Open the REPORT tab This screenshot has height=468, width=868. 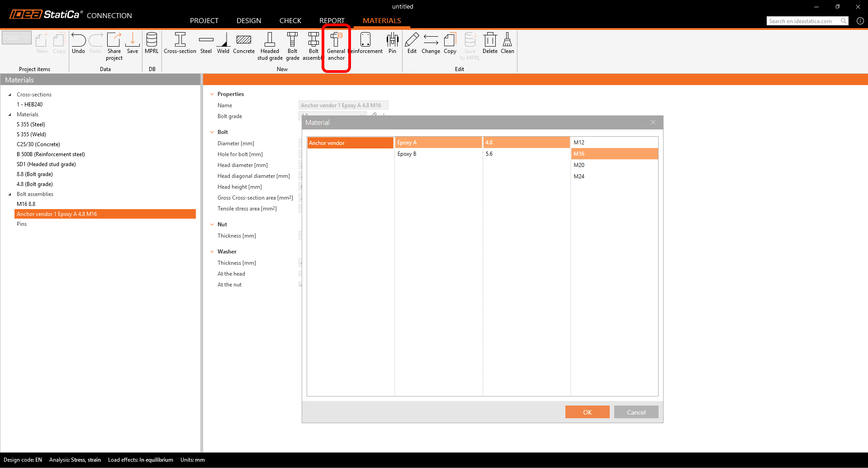coord(332,21)
